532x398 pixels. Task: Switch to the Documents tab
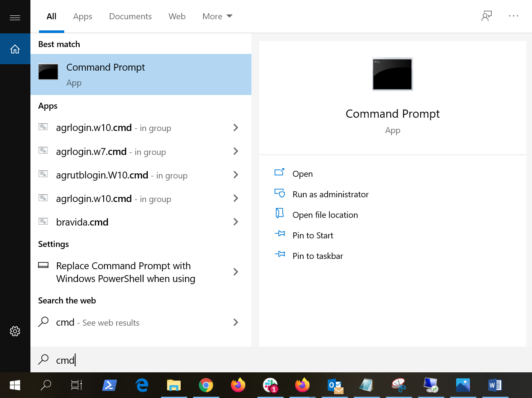point(130,16)
